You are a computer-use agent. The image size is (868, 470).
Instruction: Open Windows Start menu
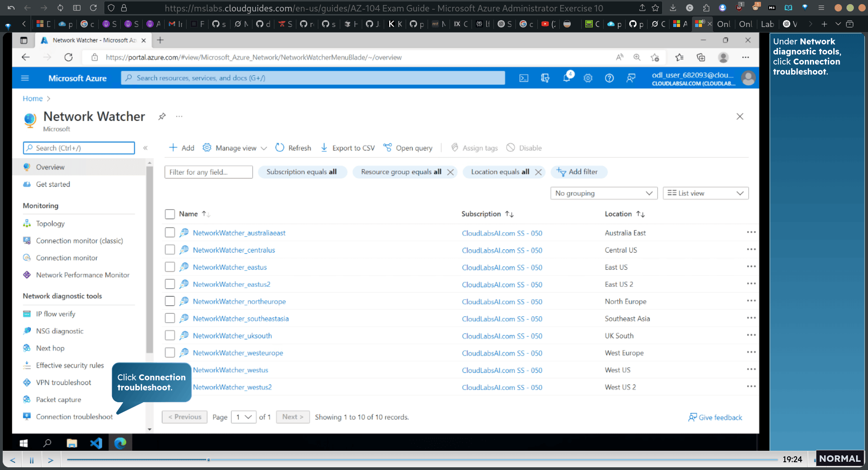(24, 443)
